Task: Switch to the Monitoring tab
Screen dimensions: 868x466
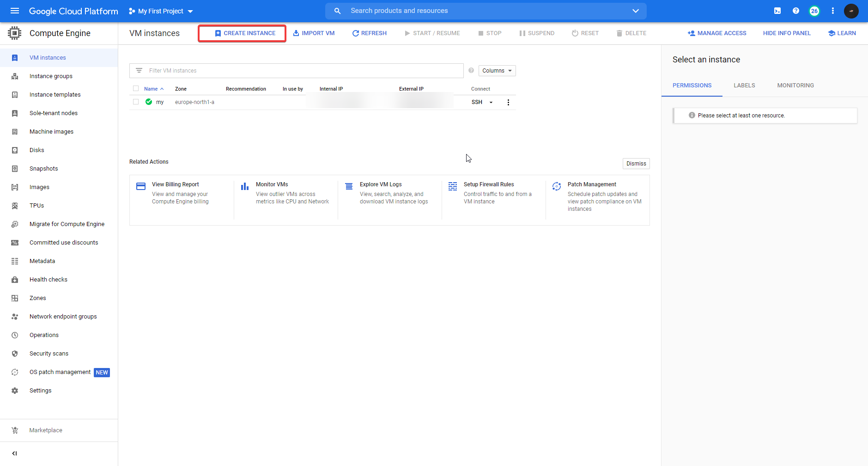Action: point(795,86)
